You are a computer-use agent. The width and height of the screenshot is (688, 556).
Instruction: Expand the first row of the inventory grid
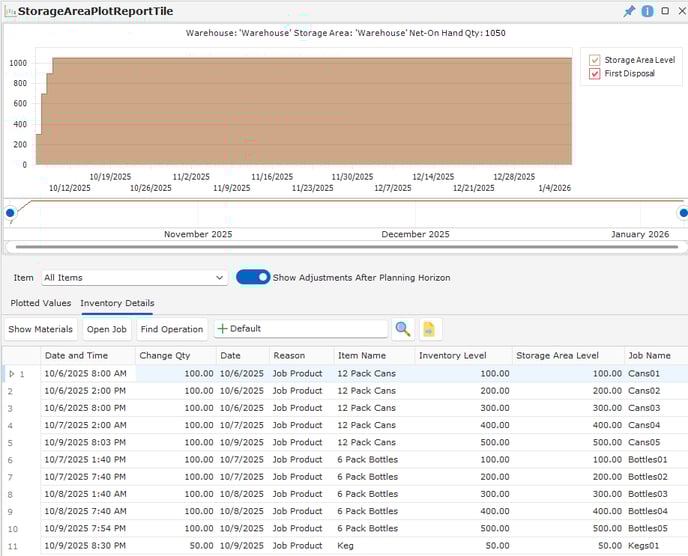pos(11,373)
